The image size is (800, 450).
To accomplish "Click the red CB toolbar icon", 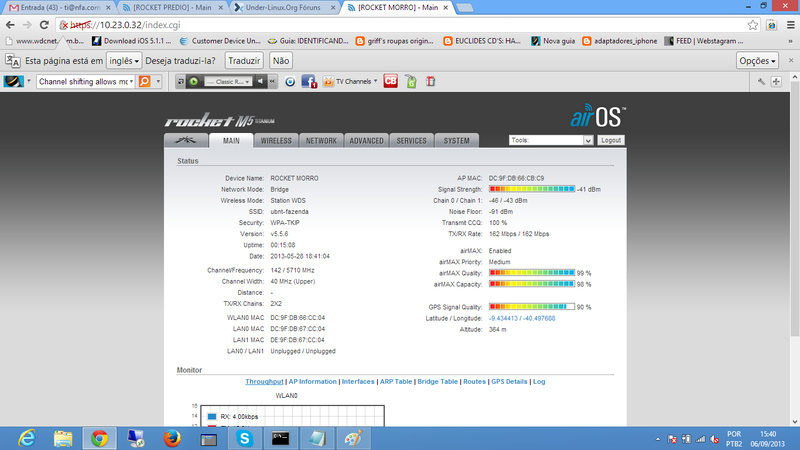I will tap(390, 82).
